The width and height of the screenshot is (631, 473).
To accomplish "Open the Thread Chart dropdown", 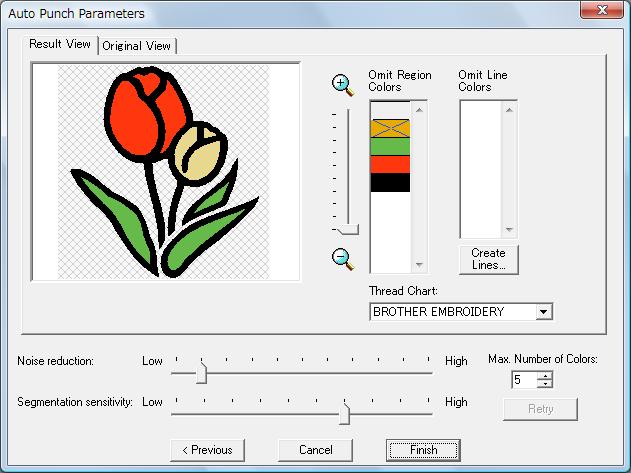I will 544,312.
